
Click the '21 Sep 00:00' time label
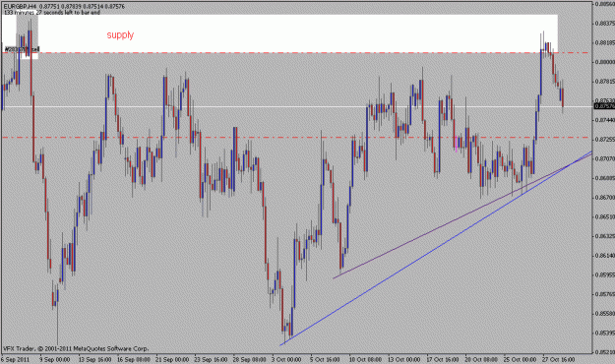(x=172, y=359)
